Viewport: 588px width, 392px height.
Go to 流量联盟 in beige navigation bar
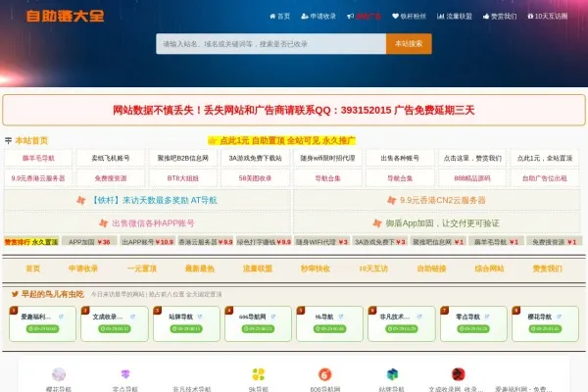click(x=258, y=269)
